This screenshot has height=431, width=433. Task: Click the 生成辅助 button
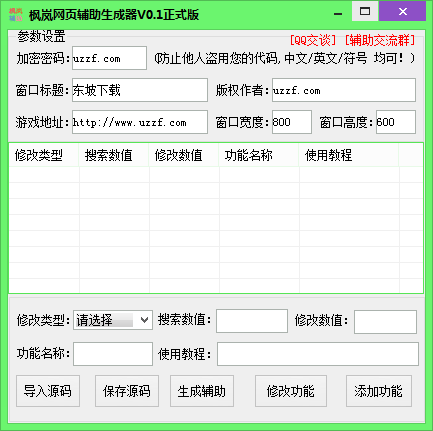click(202, 391)
